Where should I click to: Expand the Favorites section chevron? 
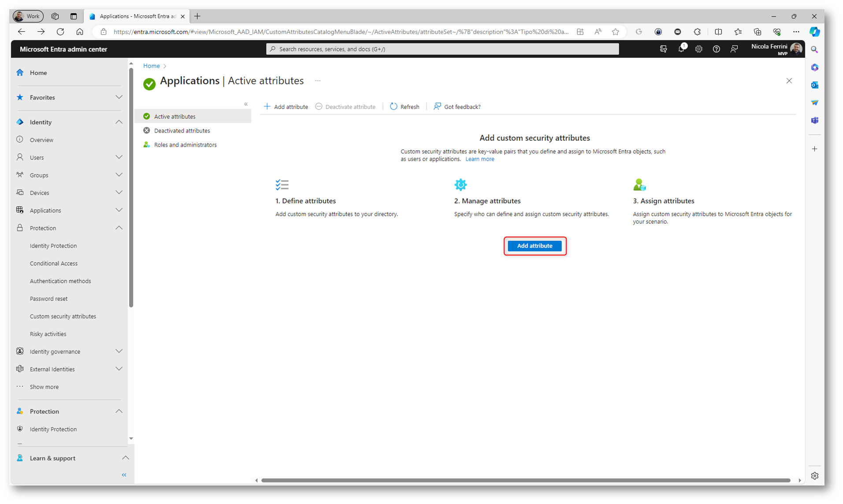point(119,97)
